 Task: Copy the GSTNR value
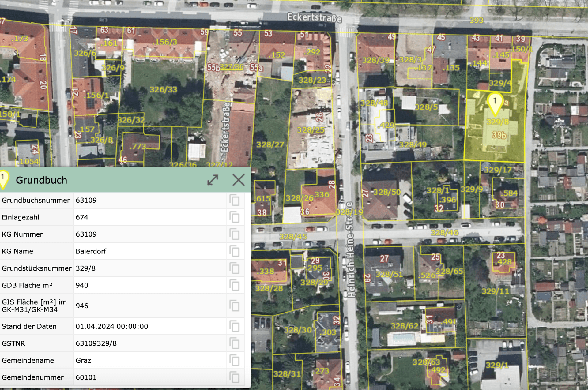[x=235, y=343]
